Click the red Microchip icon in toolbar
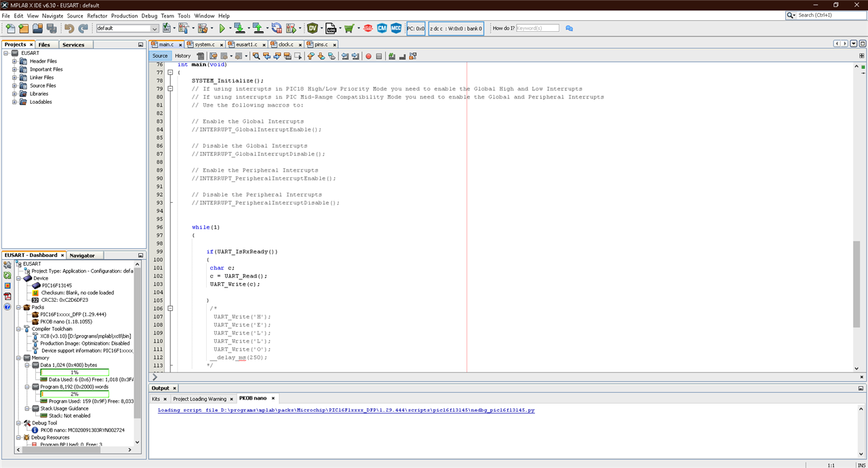The width and height of the screenshot is (868, 468). (368, 28)
